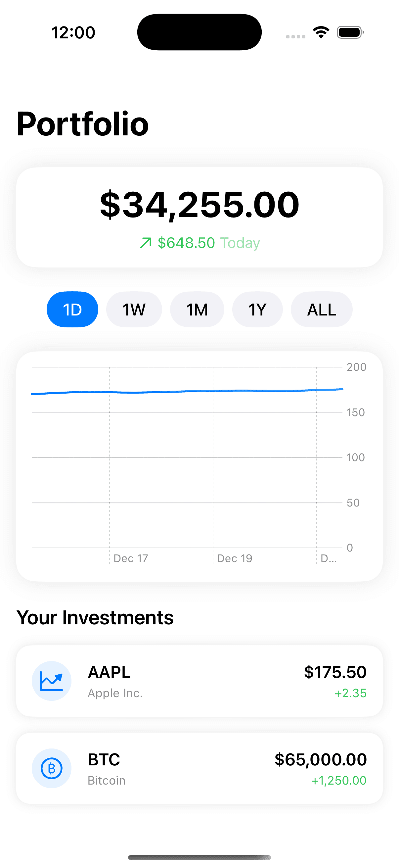Tap the Wi-Fi status icon

coord(321,32)
